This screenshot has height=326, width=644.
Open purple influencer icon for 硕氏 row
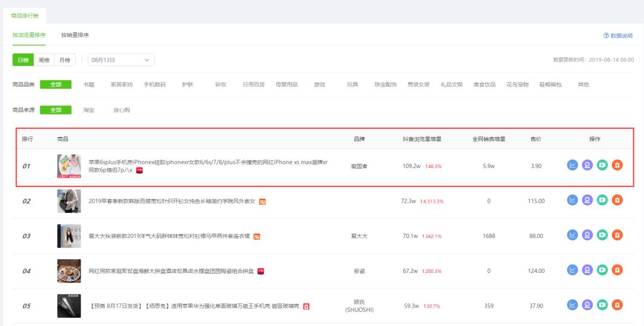pyautogui.click(x=587, y=305)
